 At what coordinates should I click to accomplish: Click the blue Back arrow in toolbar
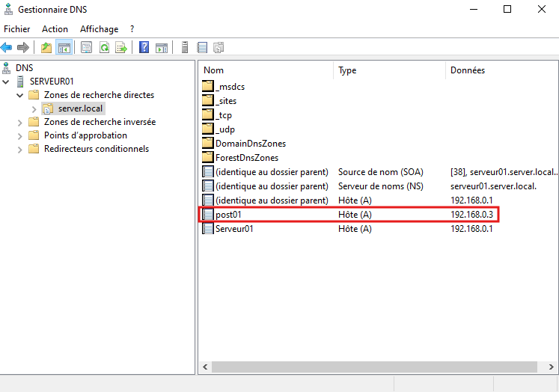coord(7,48)
